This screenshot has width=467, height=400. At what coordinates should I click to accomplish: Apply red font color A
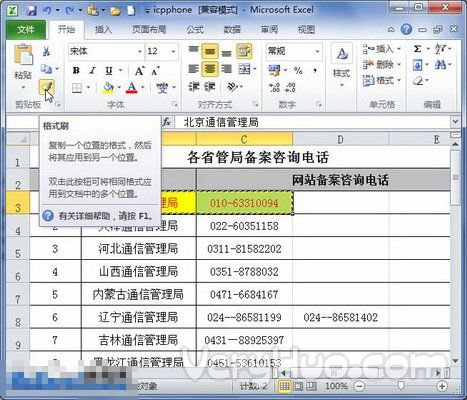click(132, 88)
